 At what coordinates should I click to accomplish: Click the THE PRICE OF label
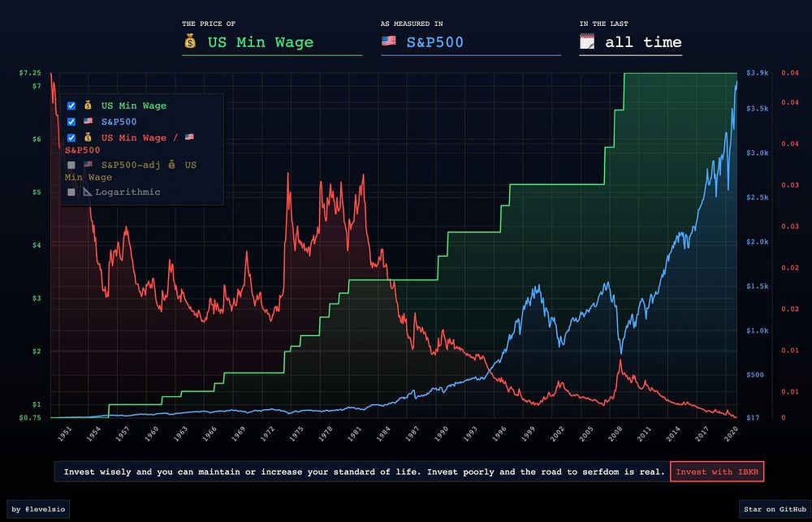[209, 24]
